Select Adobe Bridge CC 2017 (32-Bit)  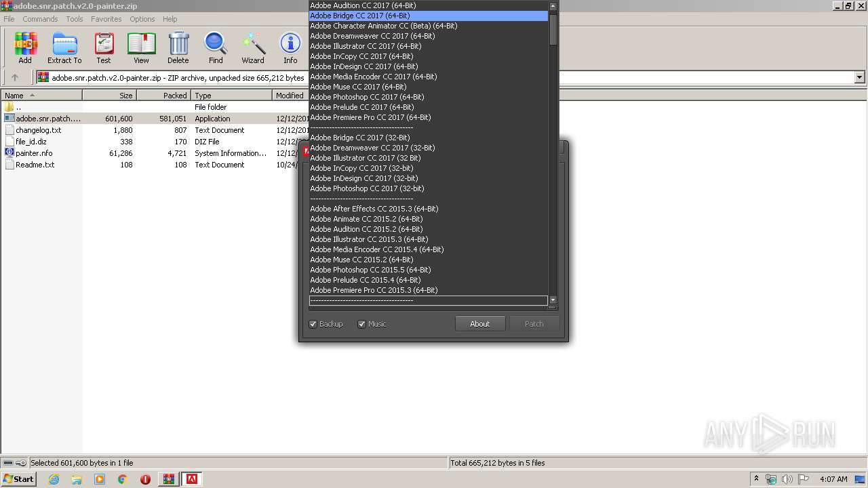(x=429, y=138)
